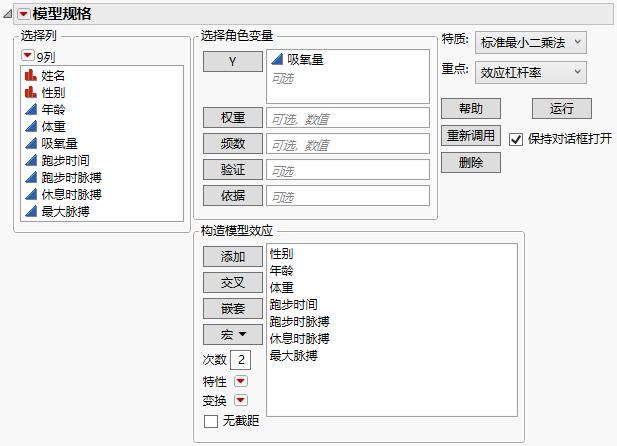
Task: Collapse the 模型规格 outline with the gray disclosure triangle
Action: (7, 14)
